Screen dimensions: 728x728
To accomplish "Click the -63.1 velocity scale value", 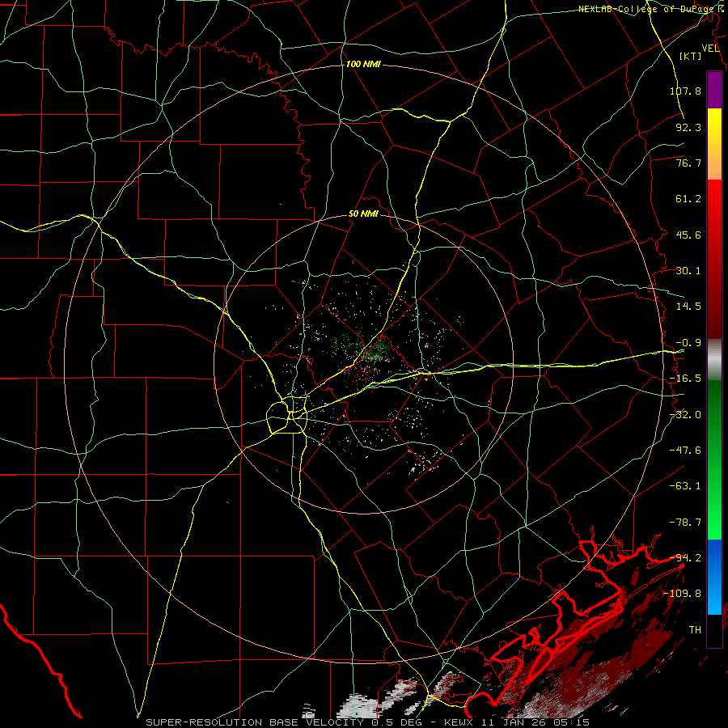I will pyautogui.click(x=685, y=486).
